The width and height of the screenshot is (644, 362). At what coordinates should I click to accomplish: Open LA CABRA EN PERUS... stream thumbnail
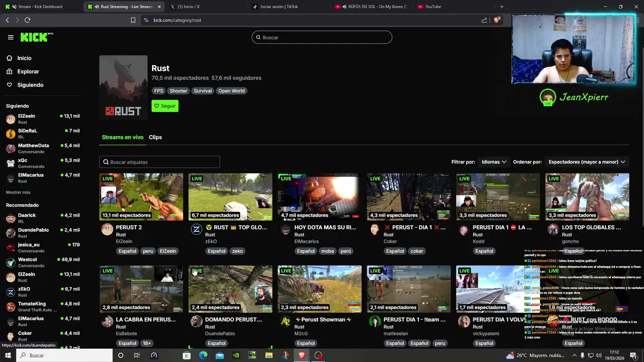coord(141,289)
